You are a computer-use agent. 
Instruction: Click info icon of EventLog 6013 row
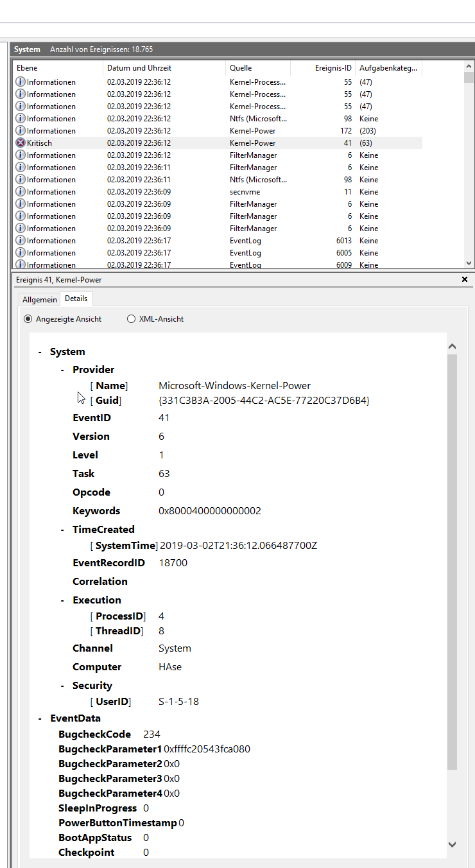21,241
